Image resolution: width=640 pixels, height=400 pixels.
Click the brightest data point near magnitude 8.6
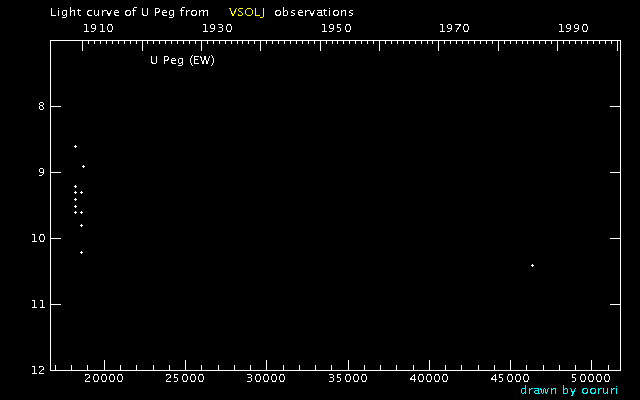75,146
